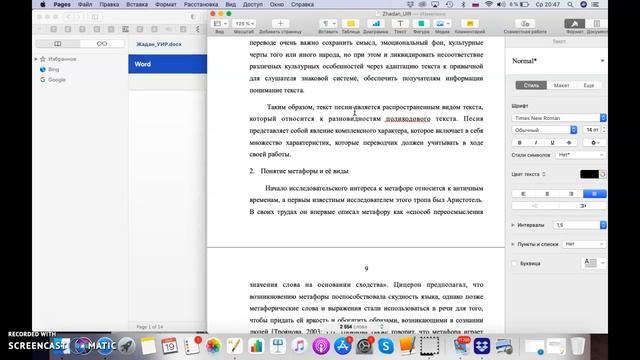Open the Вставка menu
Screen dimensions: 640x360
(x=137, y=4)
